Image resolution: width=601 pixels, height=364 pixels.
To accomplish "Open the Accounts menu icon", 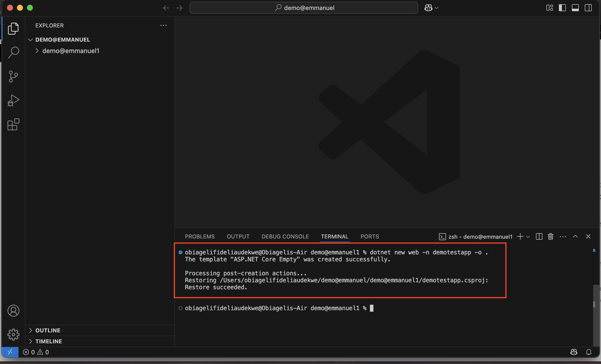I will 13,311.
